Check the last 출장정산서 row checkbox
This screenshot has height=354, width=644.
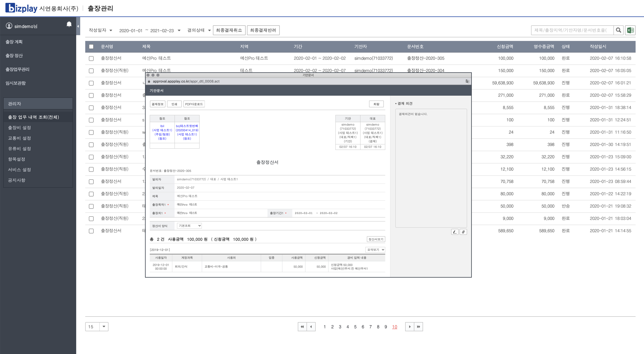(91, 231)
